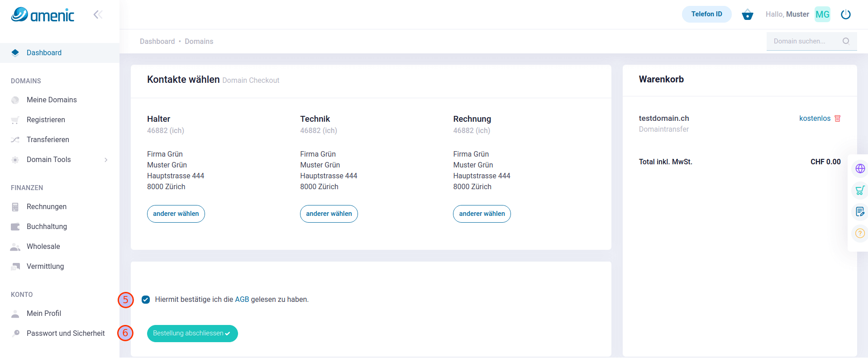868x358 pixels.
Task: Click the shopping basket icon in header
Action: 747,15
